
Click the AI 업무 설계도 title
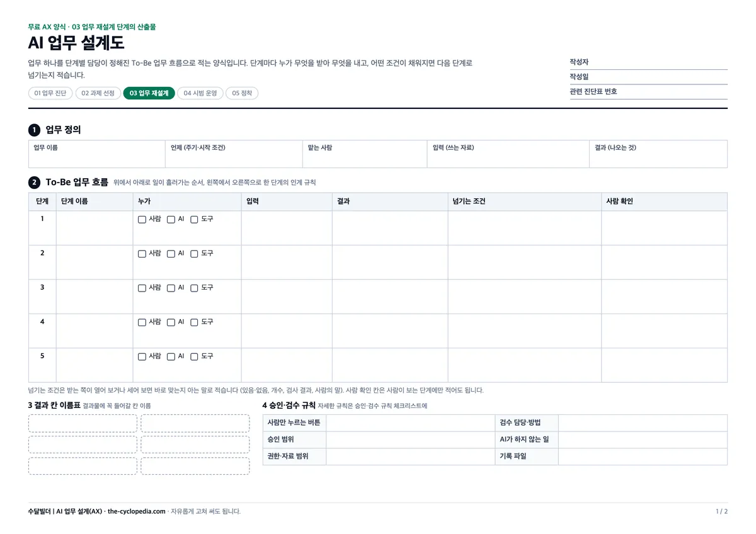(76, 43)
